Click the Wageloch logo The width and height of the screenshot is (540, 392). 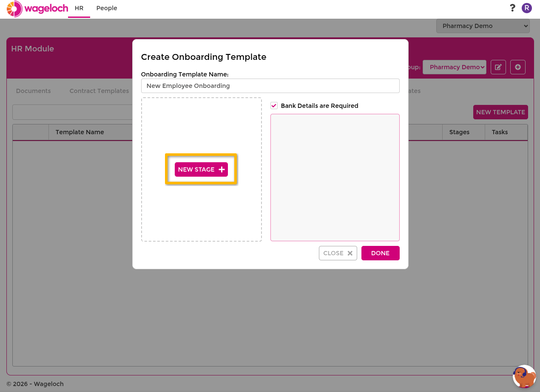click(x=37, y=8)
